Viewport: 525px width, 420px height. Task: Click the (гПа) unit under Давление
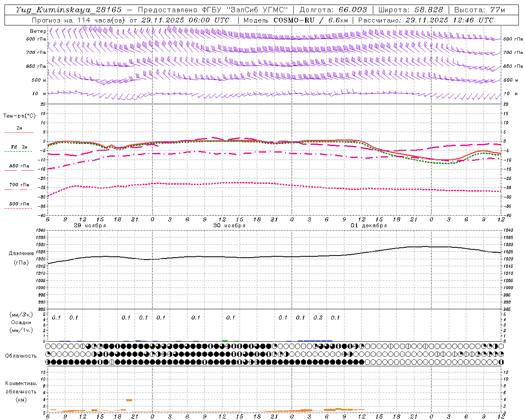point(21,263)
